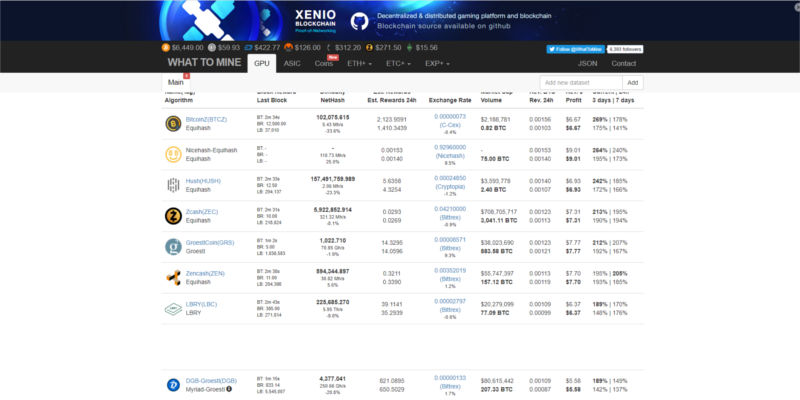The image size is (800, 400).
Task: Open the Zcash(ZEC) coin link
Action: [202, 212]
